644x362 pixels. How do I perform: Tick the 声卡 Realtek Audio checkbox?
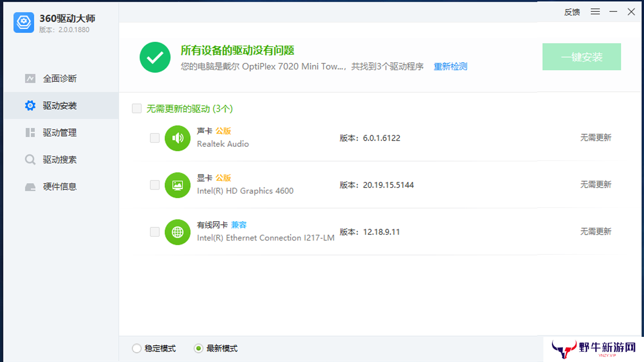155,138
